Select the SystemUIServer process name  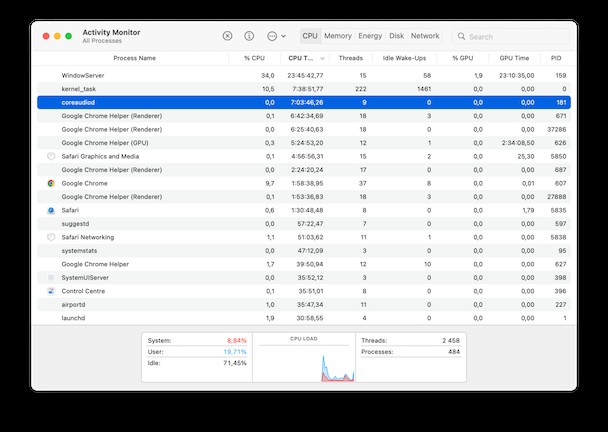[x=85, y=278]
